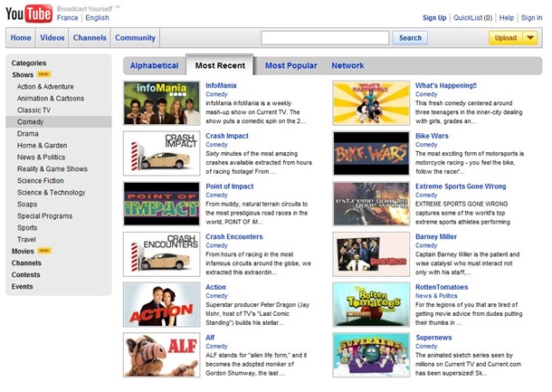Open the Crash Encounters thumbnail

pos(162,254)
